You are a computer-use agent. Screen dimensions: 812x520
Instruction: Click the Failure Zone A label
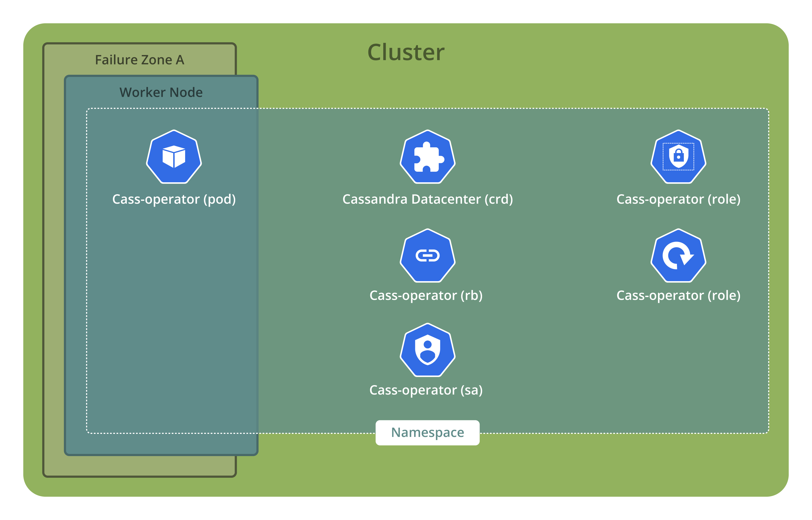click(139, 60)
